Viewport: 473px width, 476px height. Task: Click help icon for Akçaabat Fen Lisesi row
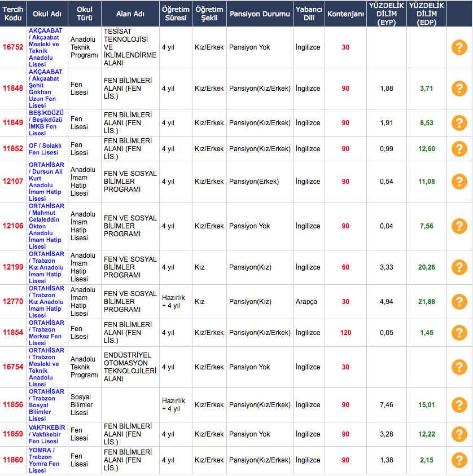(459, 89)
